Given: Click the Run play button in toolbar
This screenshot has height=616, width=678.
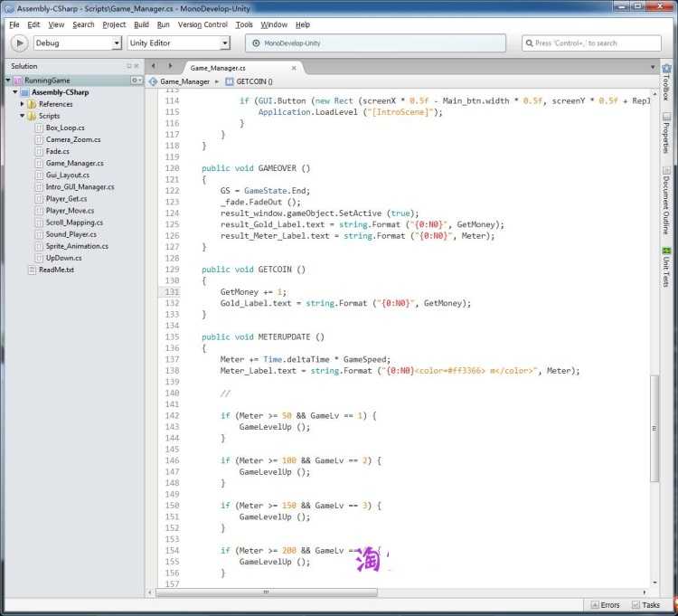Looking at the screenshot, I should click(19, 43).
